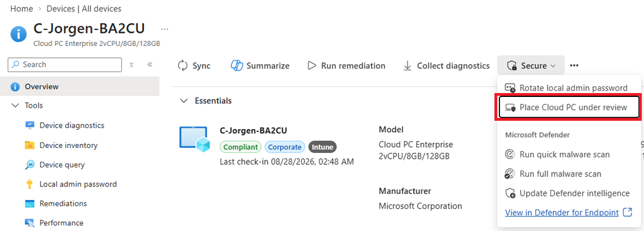Click the Local admin password key icon
644x231 pixels.
(x=30, y=184)
